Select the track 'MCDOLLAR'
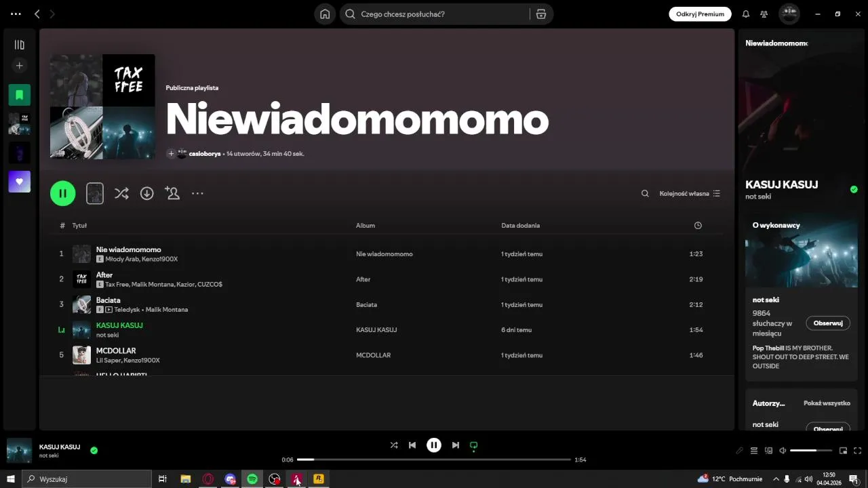Screen dimensions: 868x488 click(x=116, y=350)
